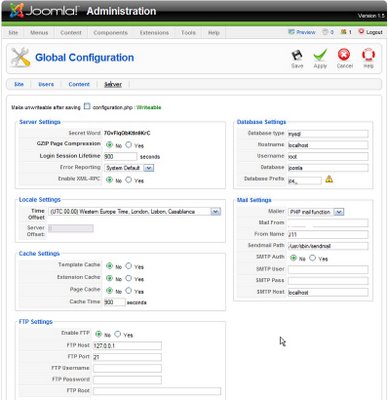The height and width of the screenshot is (400, 388).
Task: Click the SMTP User field
Action: tap(328, 269)
